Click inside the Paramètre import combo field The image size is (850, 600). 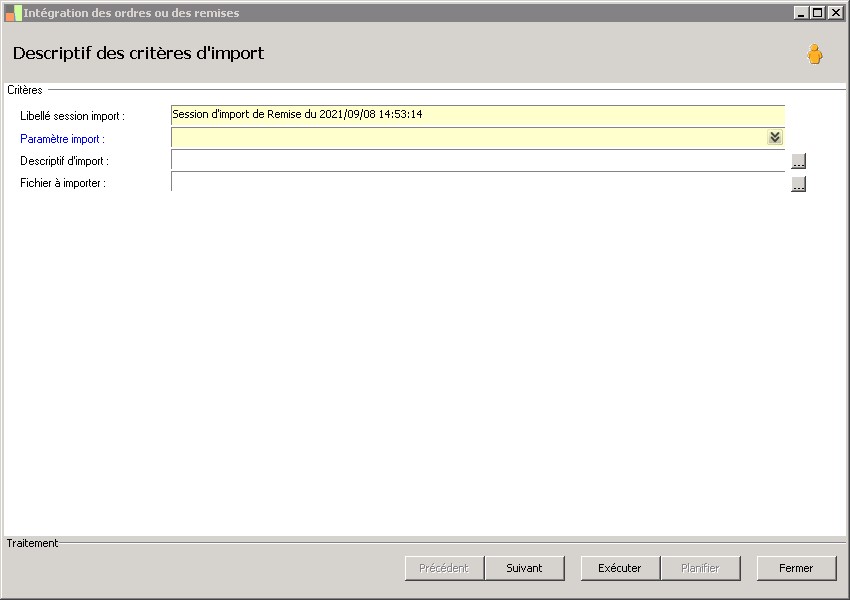[x=469, y=138]
